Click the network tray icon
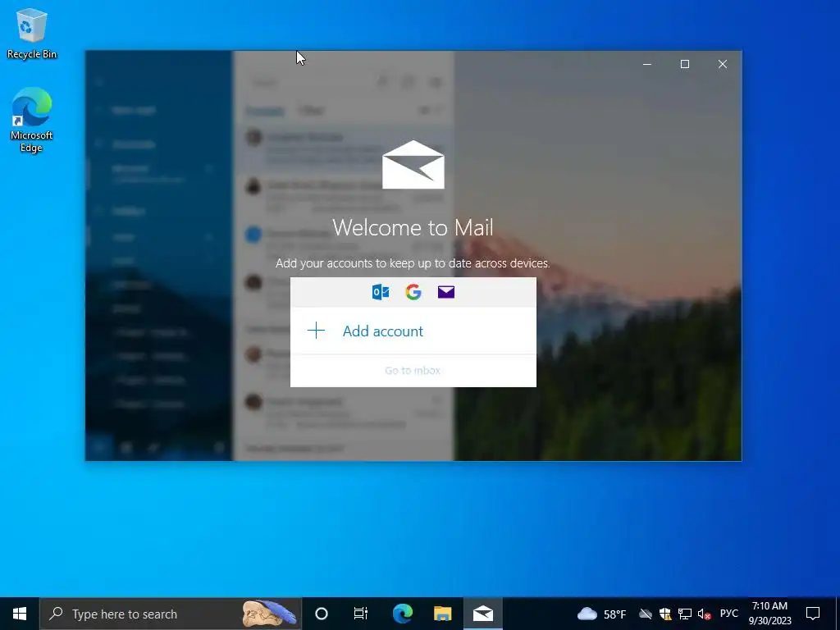This screenshot has height=630, width=840. pyautogui.click(x=685, y=614)
